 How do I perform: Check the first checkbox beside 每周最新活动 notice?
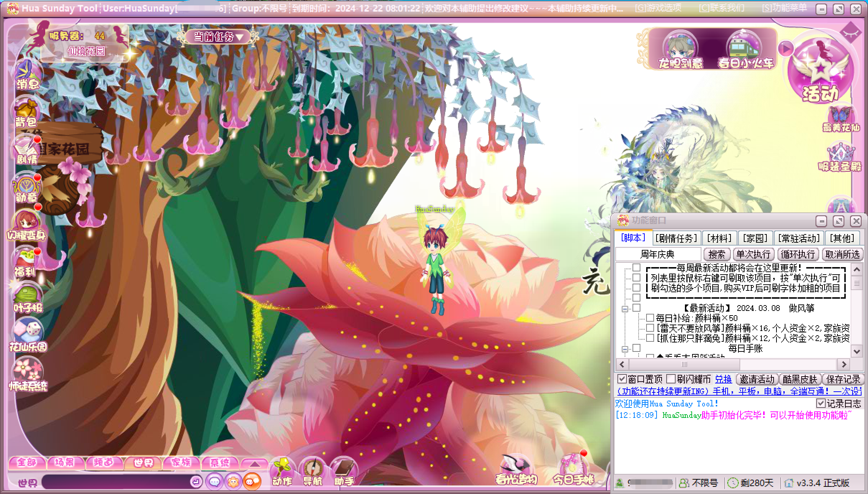[x=636, y=267]
